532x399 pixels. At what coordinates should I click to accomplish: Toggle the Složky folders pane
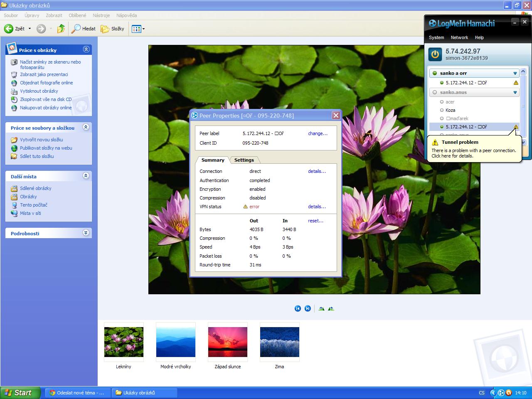(113, 29)
